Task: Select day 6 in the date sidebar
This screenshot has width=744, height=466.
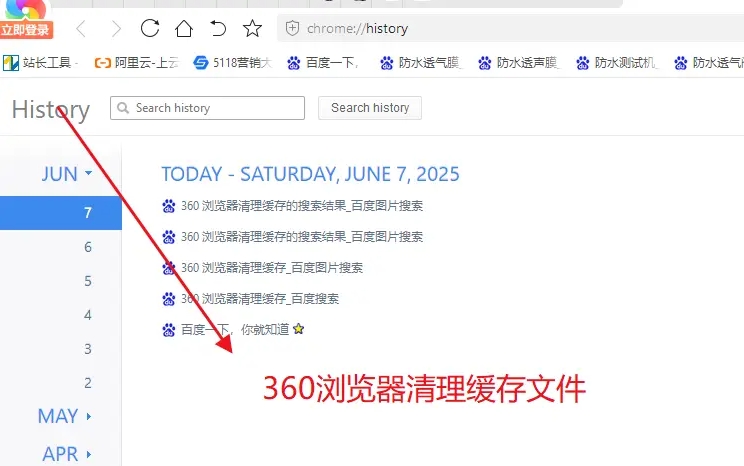Action: pos(88,247)
